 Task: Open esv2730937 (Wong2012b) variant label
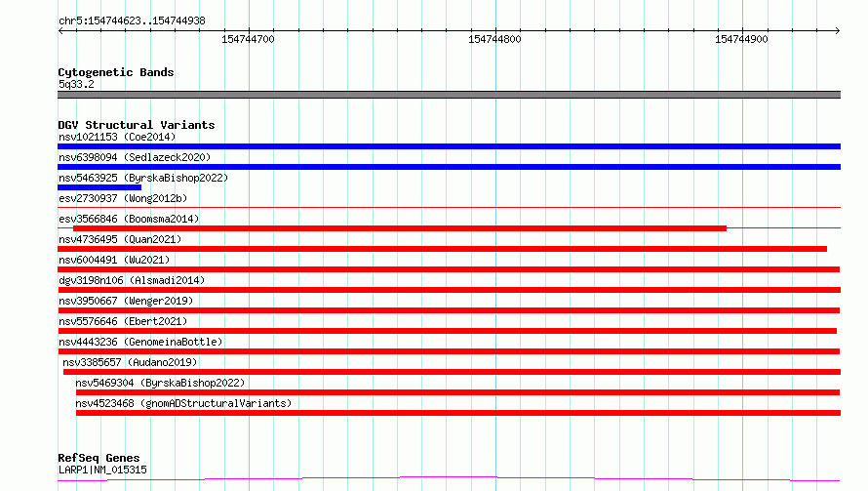[x=123, y=198]
